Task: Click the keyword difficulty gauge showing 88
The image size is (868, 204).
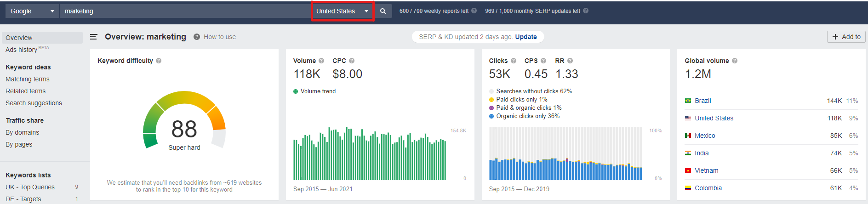Action: point(184,120)
